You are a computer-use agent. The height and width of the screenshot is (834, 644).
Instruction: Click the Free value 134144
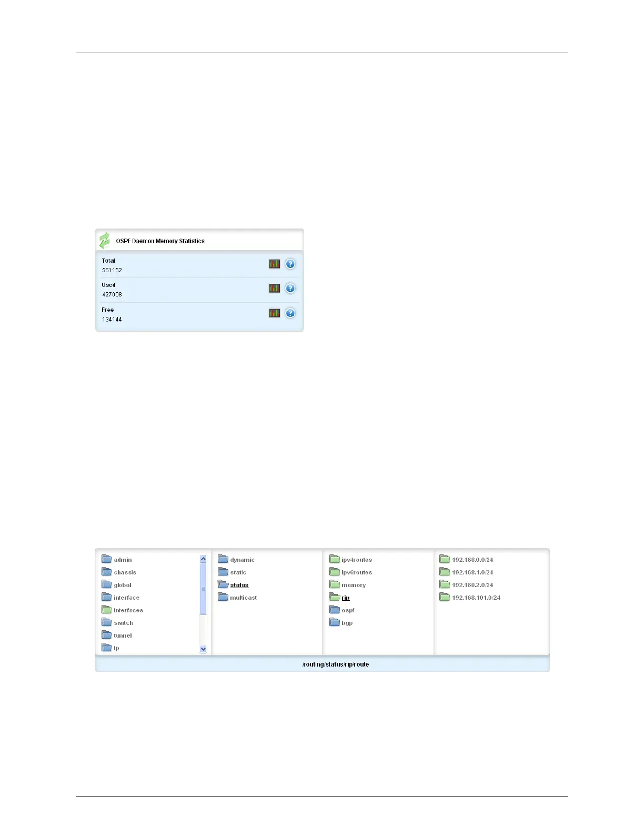pos(112,319)
